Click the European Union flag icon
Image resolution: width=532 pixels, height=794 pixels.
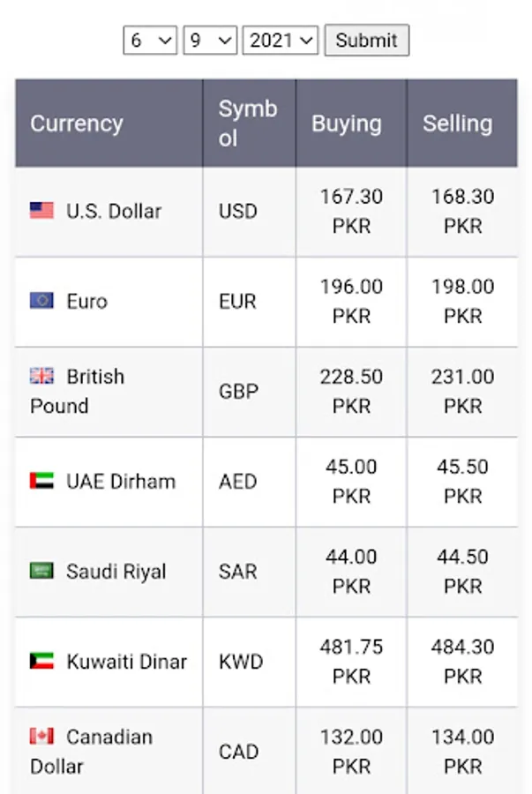[41, 300]
